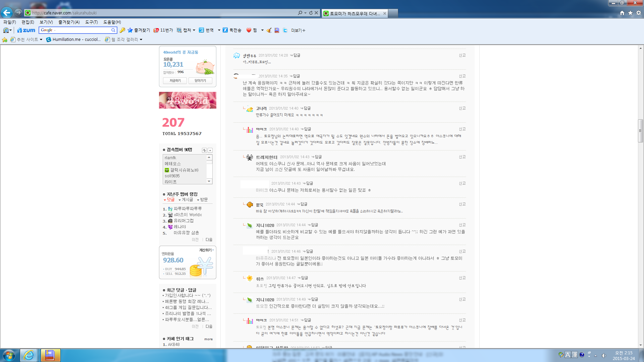Screen dimensions: 644x362
Task: Sort member ranking by 게시글
Action: [187, 200]
